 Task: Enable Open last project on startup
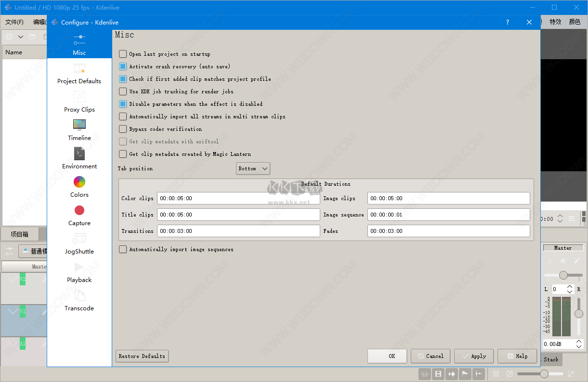click(x=123, y=54)
